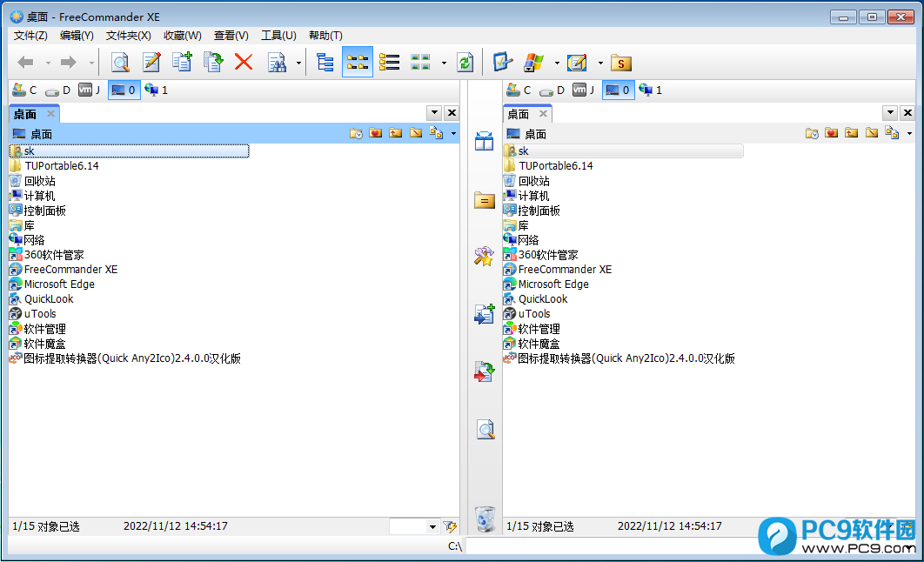This screenshot has width=924, height=562.
Task: Click the Refresh icon in the toolbar
Action: (x=465, y=62)
